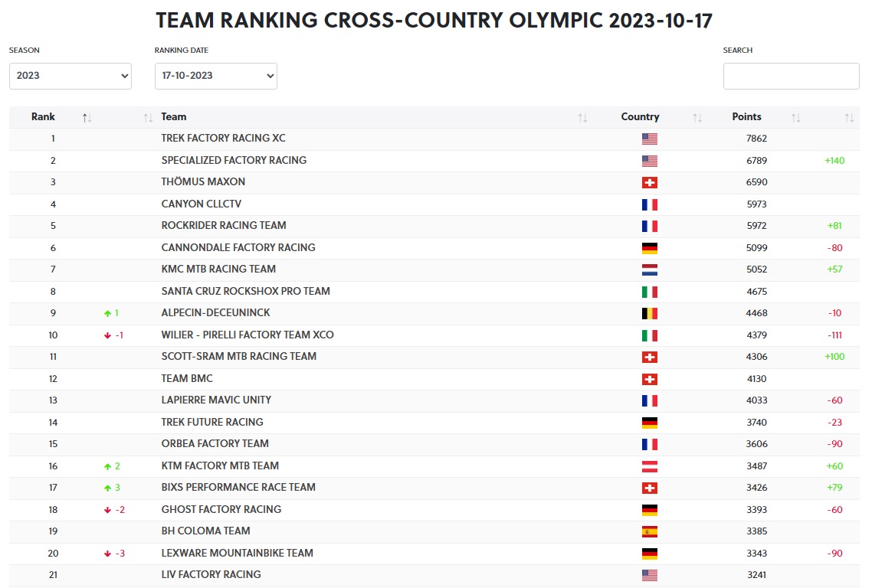The width and height of the screenshot is (872, 588).
Task: Open SPECIALIZED FACTORY RACING team entry
Action: (x=234, y=160)
